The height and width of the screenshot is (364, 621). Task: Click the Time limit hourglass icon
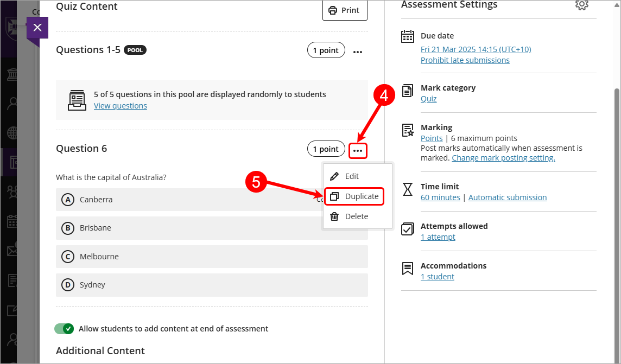[408, 189]
